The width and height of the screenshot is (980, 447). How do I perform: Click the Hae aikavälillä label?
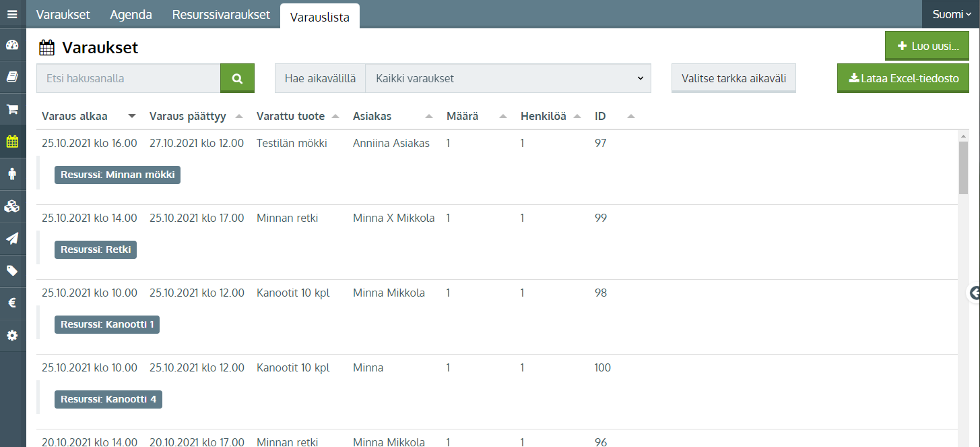point(320,78)
